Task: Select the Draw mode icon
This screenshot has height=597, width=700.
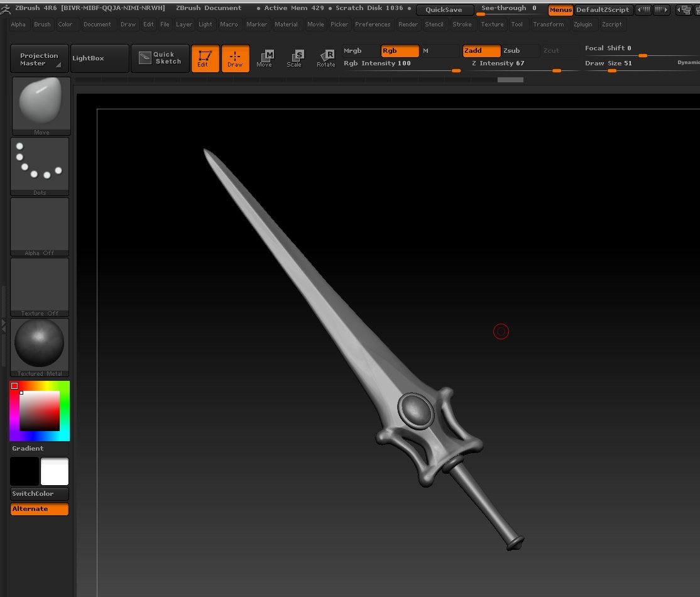Action: (x=235, y=58)
